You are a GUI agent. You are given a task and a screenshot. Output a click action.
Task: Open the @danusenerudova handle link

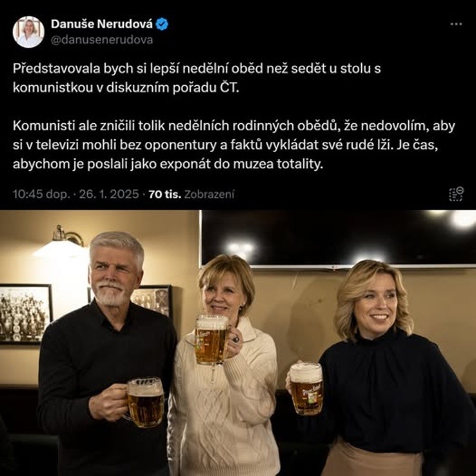102,40
